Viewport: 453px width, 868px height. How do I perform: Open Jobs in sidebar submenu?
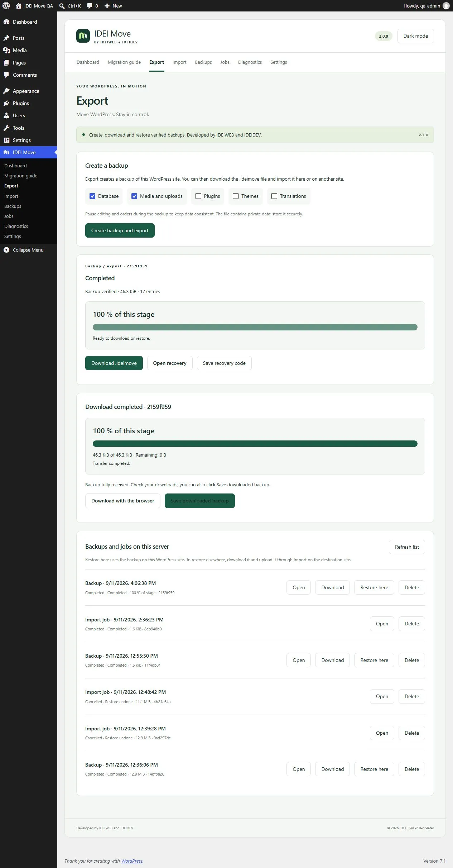tap(9, 216)
